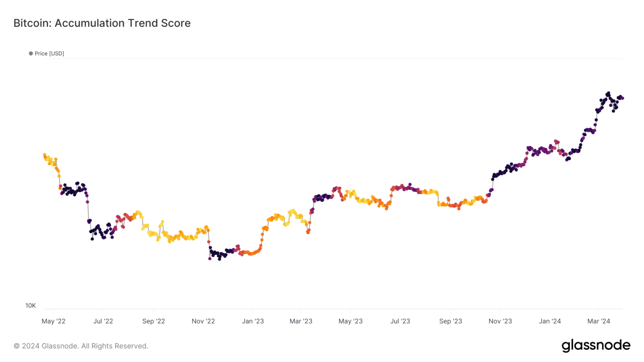Click the copyright Glassnode notice text
The height and width of the screenshot is (362, 644).
point(81,346)
